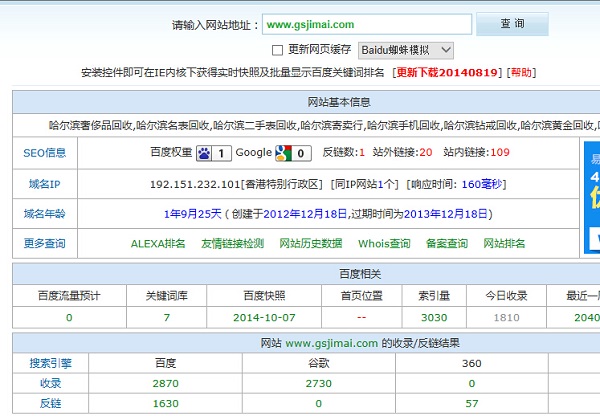Click the 站内链接 value 109
The image size is (600, 416).
[x=500, y=153]
